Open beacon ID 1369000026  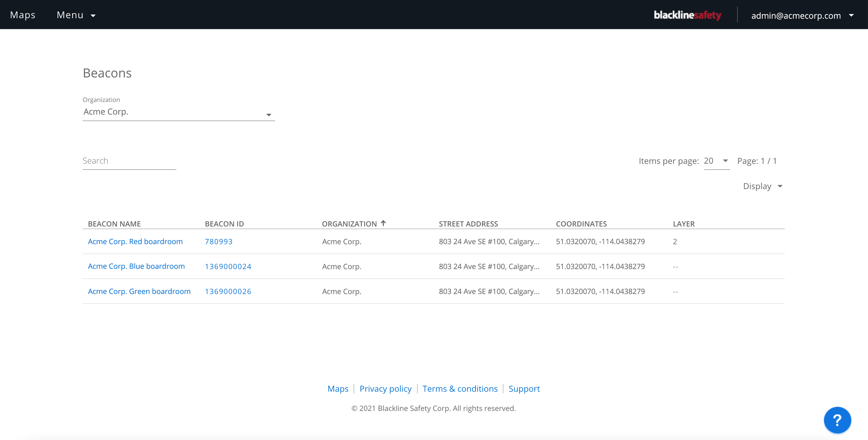pos(228,291)
